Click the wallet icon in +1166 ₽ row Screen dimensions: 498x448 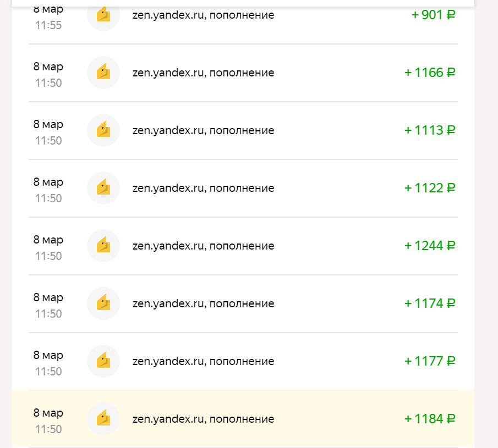coord(103,73)
